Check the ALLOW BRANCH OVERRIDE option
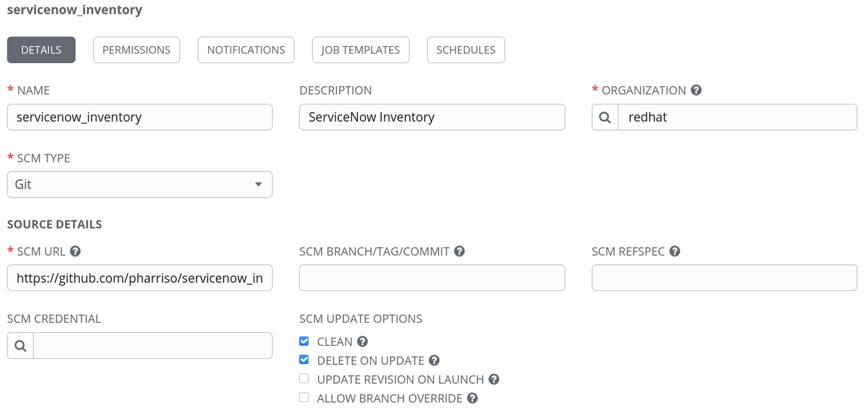The image size is (868, 409). (304, 397)
